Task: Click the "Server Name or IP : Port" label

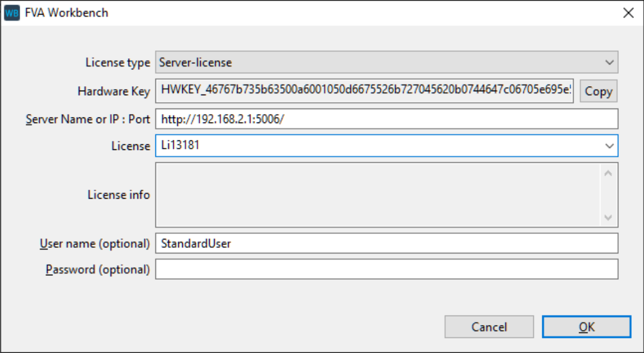Action: pyautogui.click(x=88, y=120)
